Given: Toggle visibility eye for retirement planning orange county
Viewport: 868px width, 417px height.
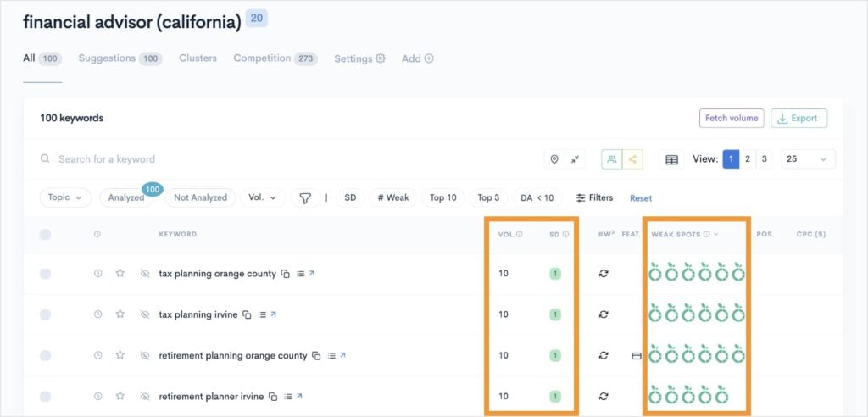Looking at the screenshot, I should 144,356.
